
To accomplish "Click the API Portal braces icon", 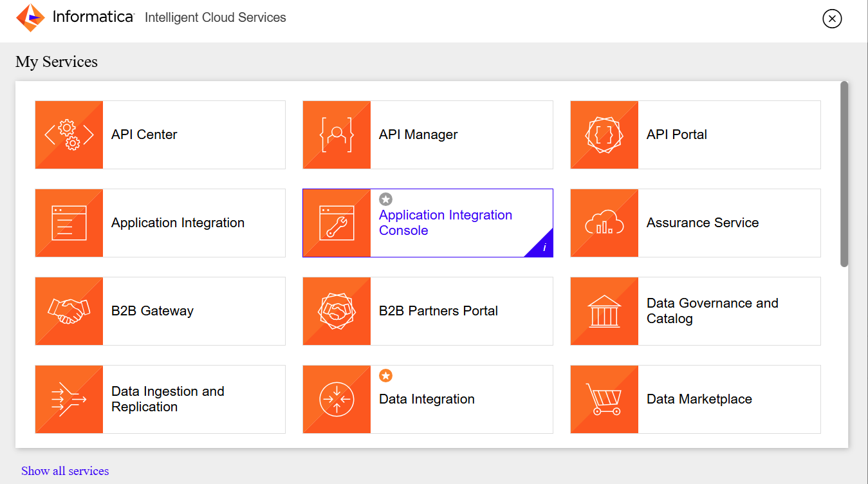I will click(x=604, y=135).
